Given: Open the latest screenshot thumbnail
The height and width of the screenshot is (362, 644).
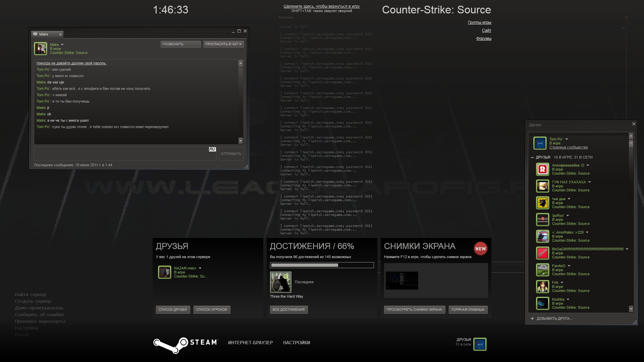Looking at the screenshot, I should pyautogui.click(x=402, y=281).
